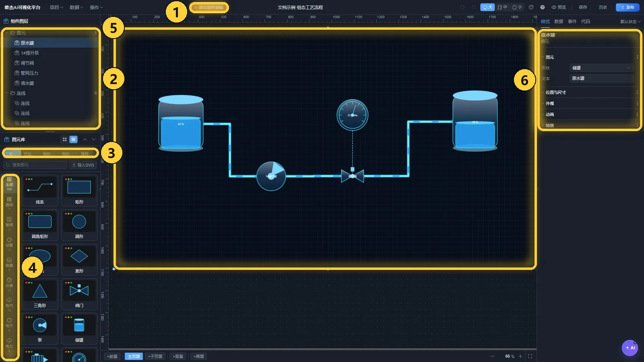The image size is (644, 362).
Task: Pick the 储罐 tank element thumbnail
Action: [x=79, y=328]
